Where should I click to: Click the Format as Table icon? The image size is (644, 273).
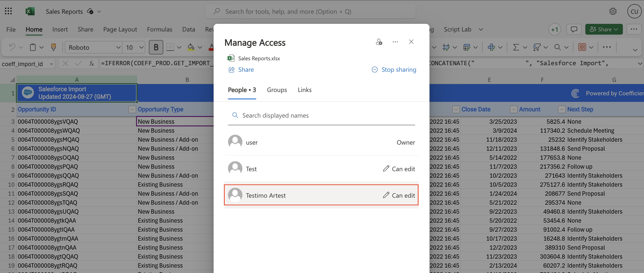[x=467, y=47]
